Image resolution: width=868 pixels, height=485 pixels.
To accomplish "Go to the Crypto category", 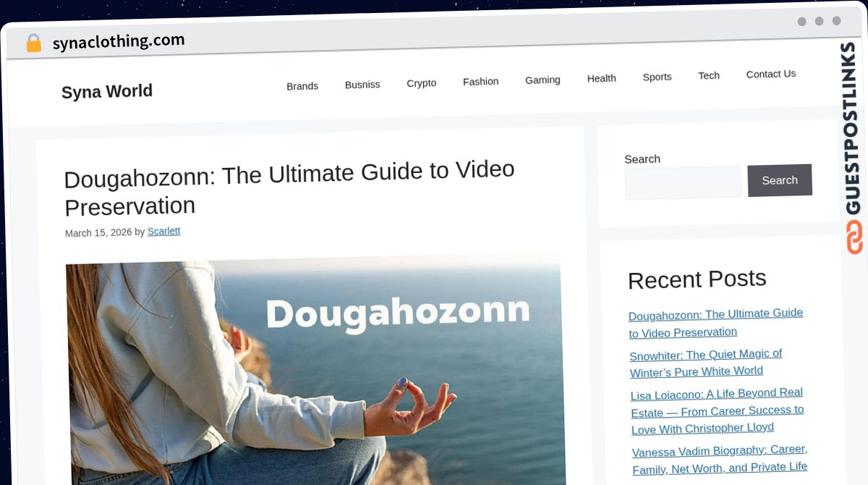I will tap(422, 83).
